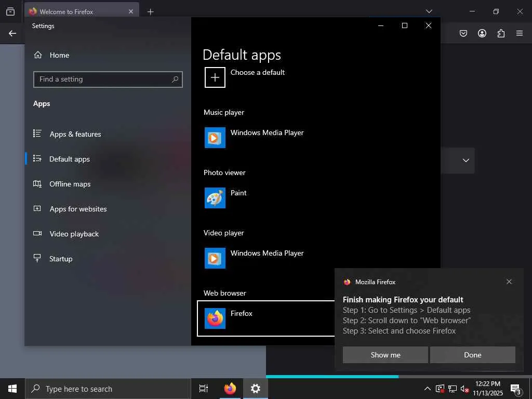Click the taskbar search box
The image size is (532, 399).
click(x=108, y=389)
